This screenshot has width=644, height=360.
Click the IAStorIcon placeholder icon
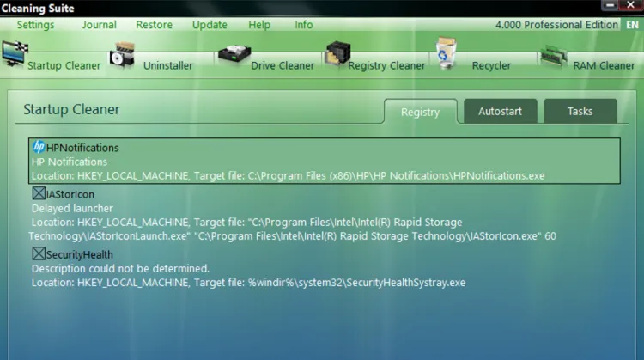point(39,193)
